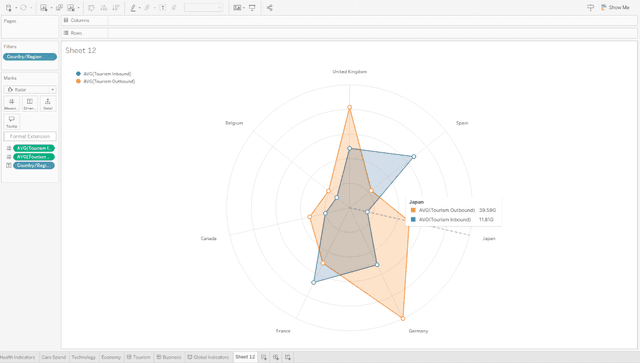Click the orange AVG(Tourism Outbound) legend dot
The image size is (640, 363).
coord(78,81)
